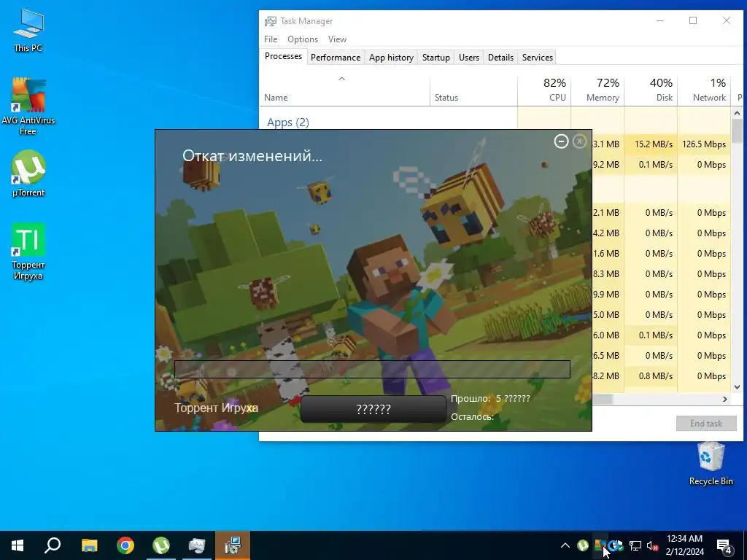Launch Google Chrome from the taskbar
This screenshot has width=747, height=560.
point(125,545)
